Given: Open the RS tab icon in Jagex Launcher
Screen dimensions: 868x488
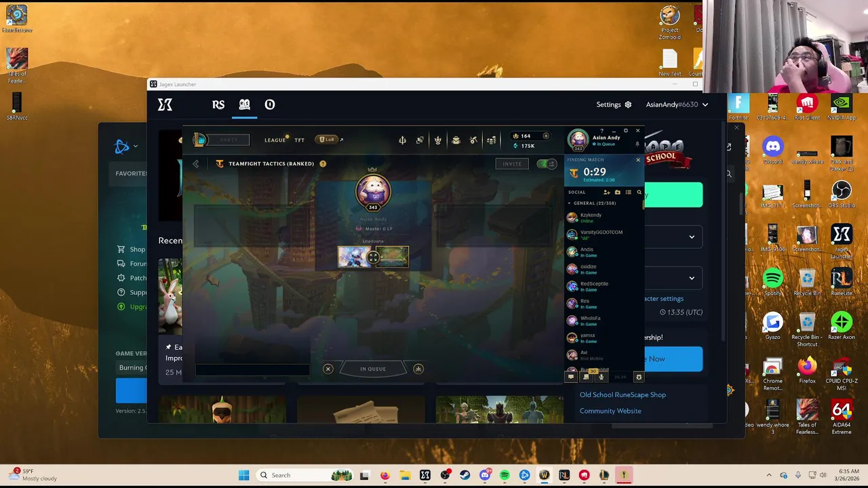Looking at the screenshot, I should [218, 104].
